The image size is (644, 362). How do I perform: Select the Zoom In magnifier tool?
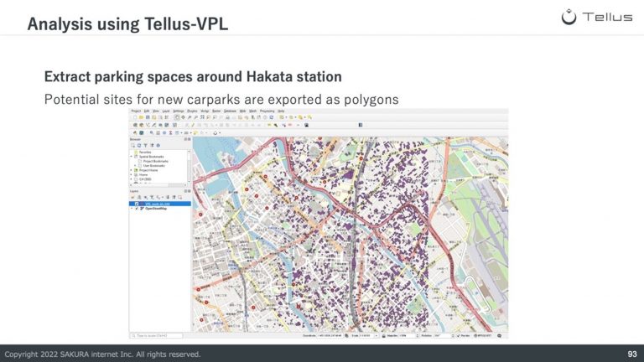click(190, 117)
